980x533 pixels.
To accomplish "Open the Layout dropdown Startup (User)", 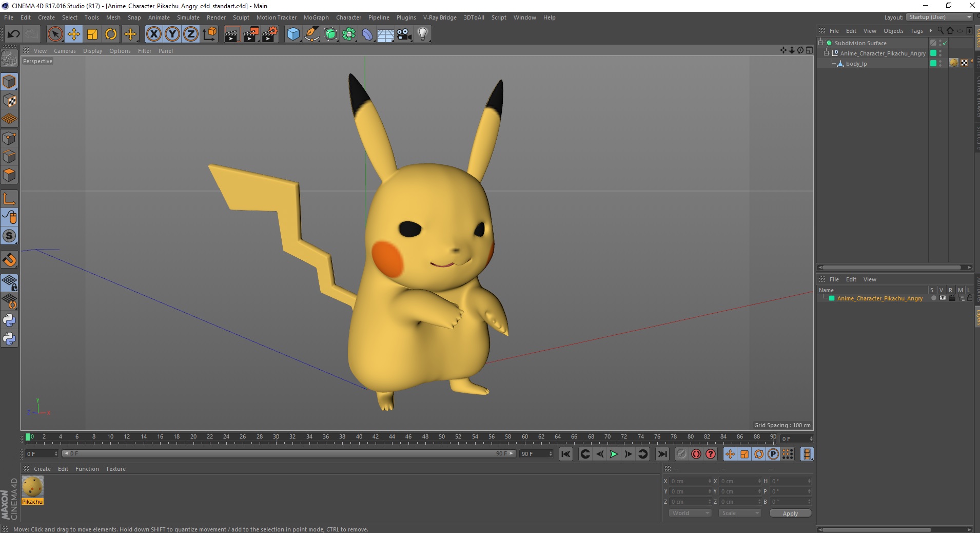I will [x=939, y=17].
